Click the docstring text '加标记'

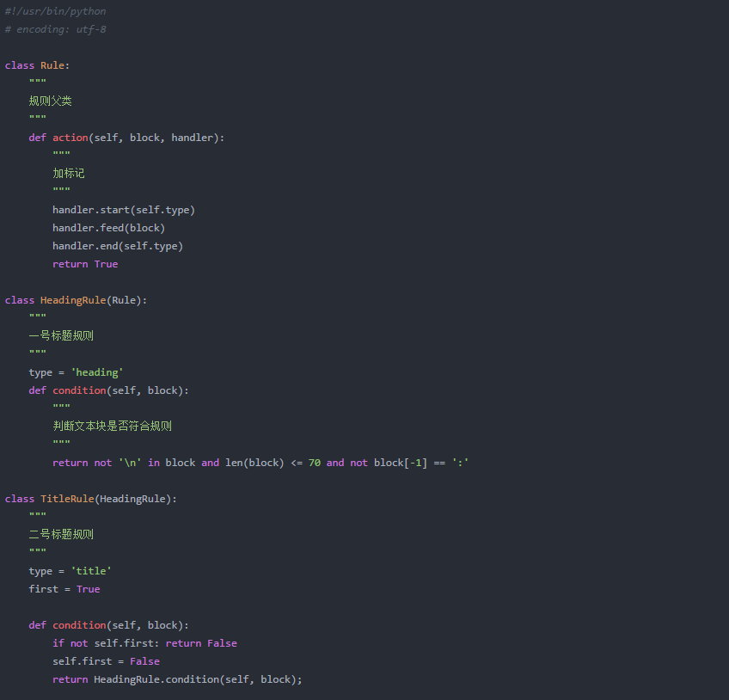(69, 174)
